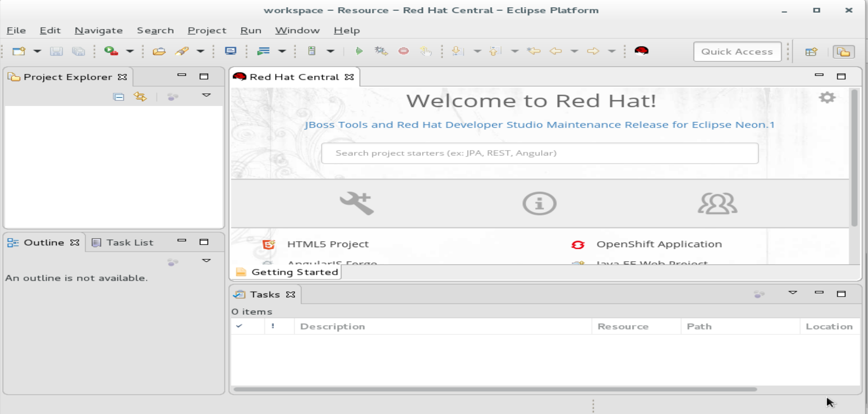Open the Back history dropdown arrow
Screen dimensions: 868x414
click(574, 51)
